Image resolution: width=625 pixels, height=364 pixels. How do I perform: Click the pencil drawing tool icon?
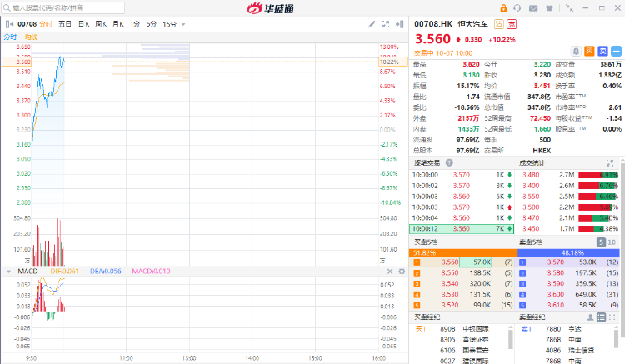pos(372,24)
